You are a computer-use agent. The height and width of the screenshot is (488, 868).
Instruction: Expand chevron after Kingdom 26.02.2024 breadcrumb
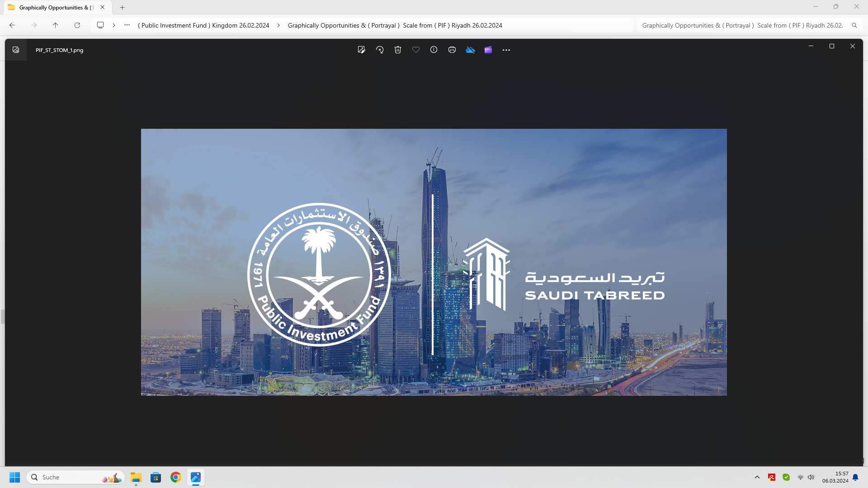(x=278, y=25)
